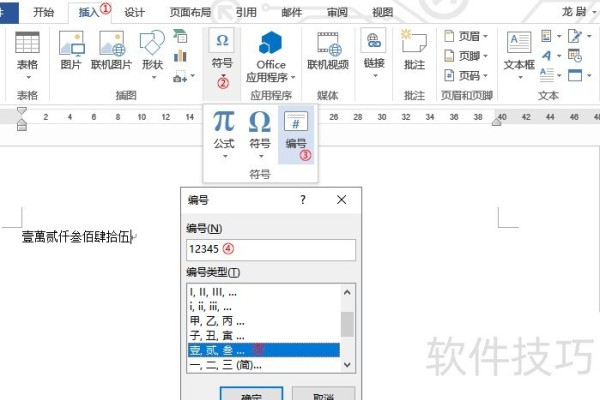Open the 链接 links menu
This screenshot has height=400, width=600.
(x=374, y=54)
